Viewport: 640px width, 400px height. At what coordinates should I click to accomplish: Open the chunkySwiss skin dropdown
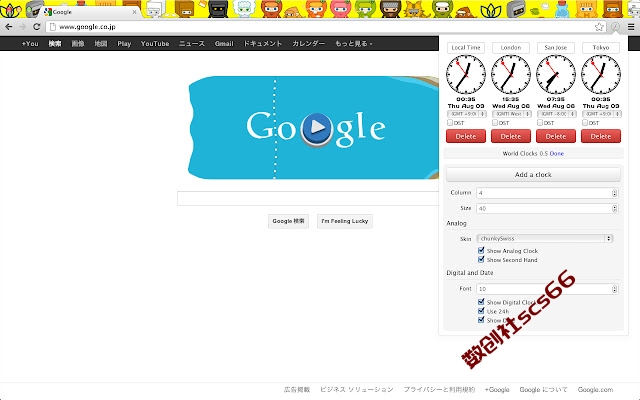545,238
